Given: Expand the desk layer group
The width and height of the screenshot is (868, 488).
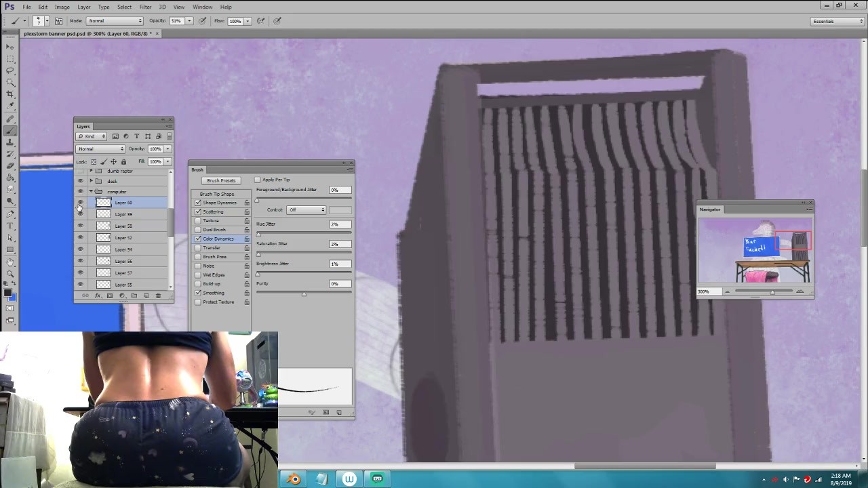Looking at the screenshot, I should 91,181.
